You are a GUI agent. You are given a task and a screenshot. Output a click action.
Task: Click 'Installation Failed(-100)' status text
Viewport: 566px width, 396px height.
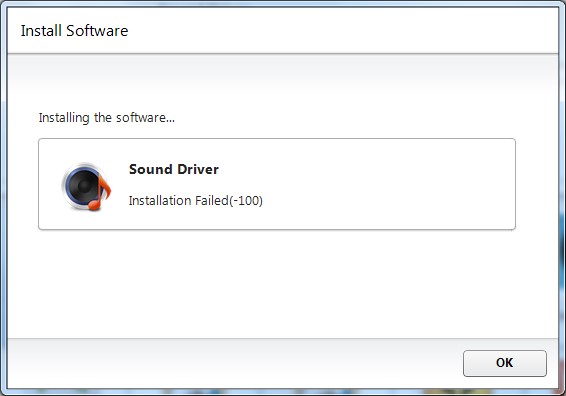tap(196, 200)
